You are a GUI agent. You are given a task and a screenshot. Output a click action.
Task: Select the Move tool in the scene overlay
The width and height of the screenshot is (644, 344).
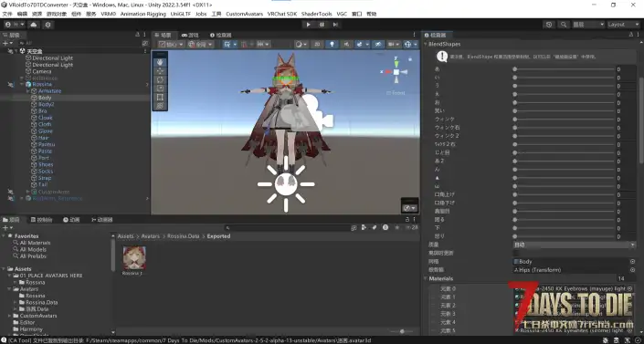click(160, 71)
